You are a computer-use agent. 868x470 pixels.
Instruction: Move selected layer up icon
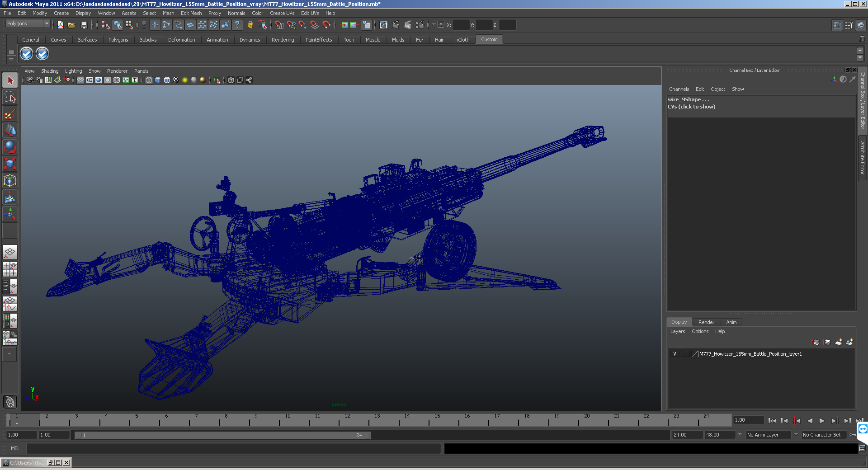point(816,342)
